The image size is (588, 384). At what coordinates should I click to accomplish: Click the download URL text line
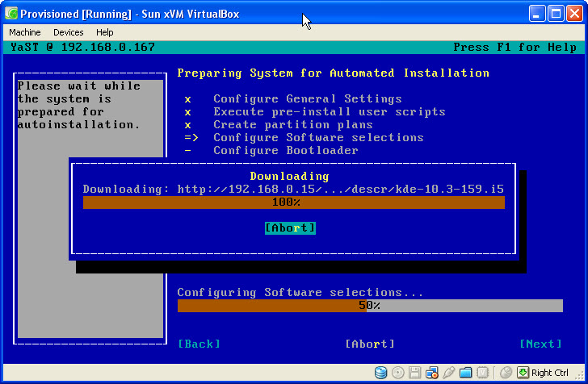293,189
